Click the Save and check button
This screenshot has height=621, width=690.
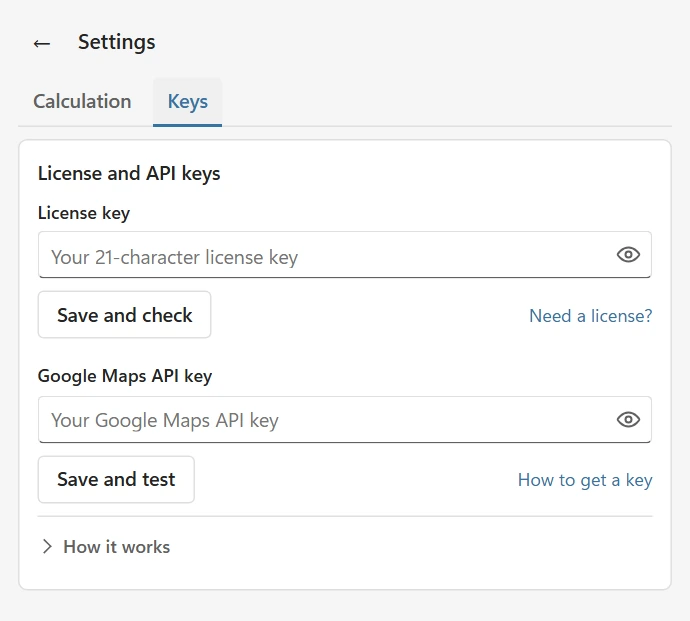pos(125,315)
